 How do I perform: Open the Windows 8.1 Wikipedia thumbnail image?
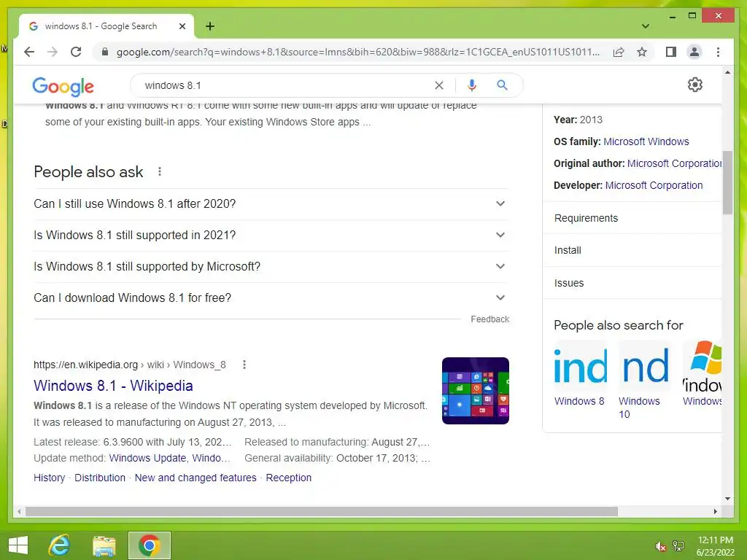[476, 391]
